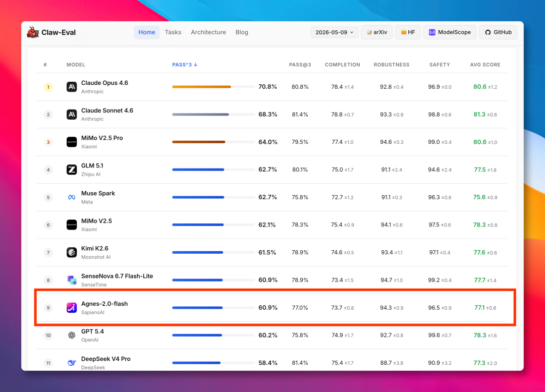Image resolution: width=545 pixels, height=392 pixels.
Task: Sort by the AVG SCORE column
Action: [485, 65]
